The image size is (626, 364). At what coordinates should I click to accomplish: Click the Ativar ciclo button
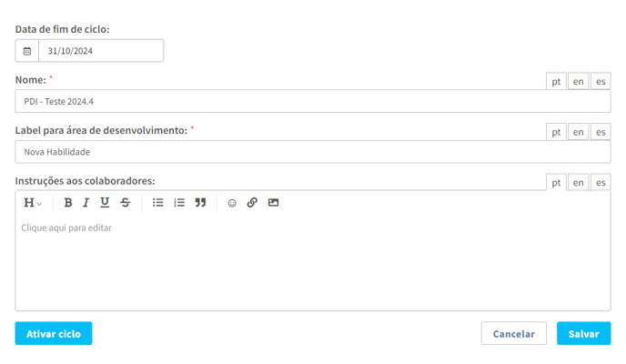[x=54, y=333]
